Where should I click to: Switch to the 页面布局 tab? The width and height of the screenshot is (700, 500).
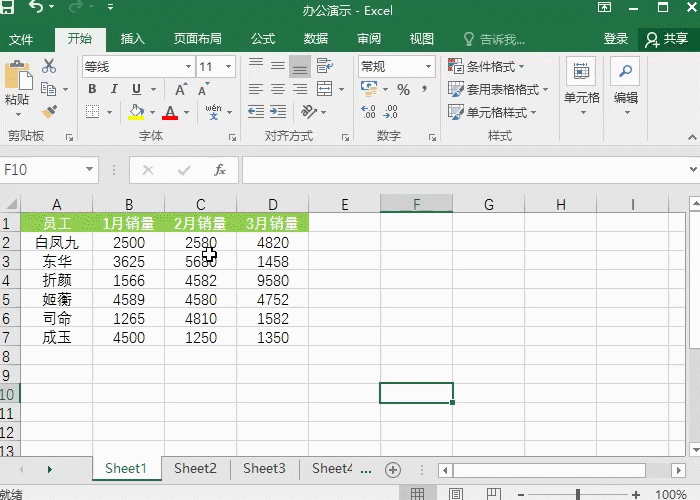pyautogui.click(x=197, y=39)
